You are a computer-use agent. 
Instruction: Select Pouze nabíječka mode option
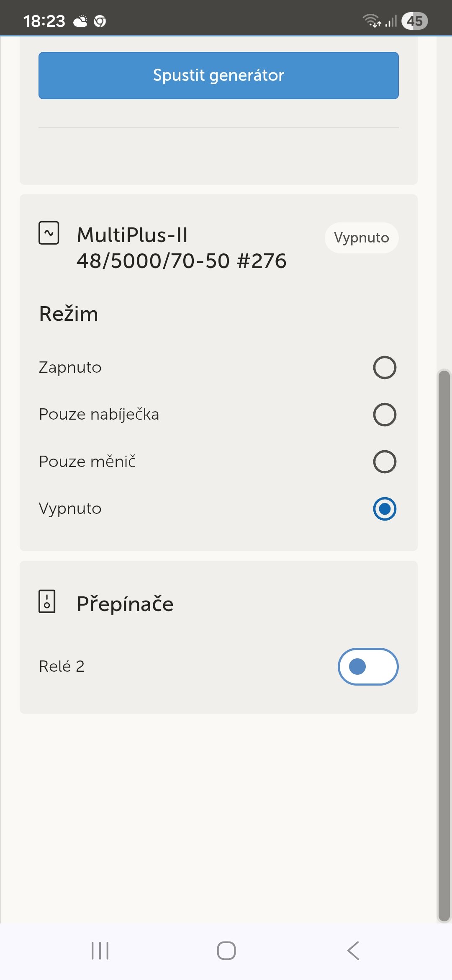click(384, 415)
